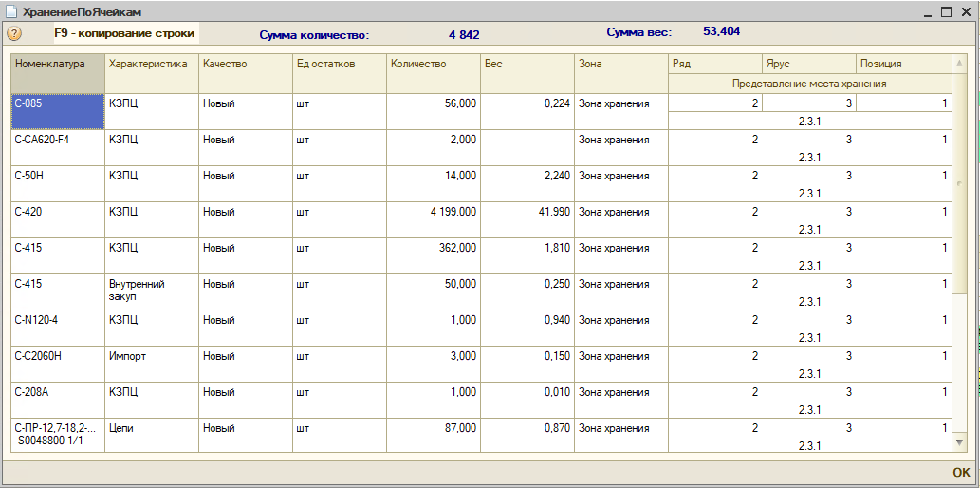
Task: Click weight 0,224 cell
Action: [x=527, y=112]
